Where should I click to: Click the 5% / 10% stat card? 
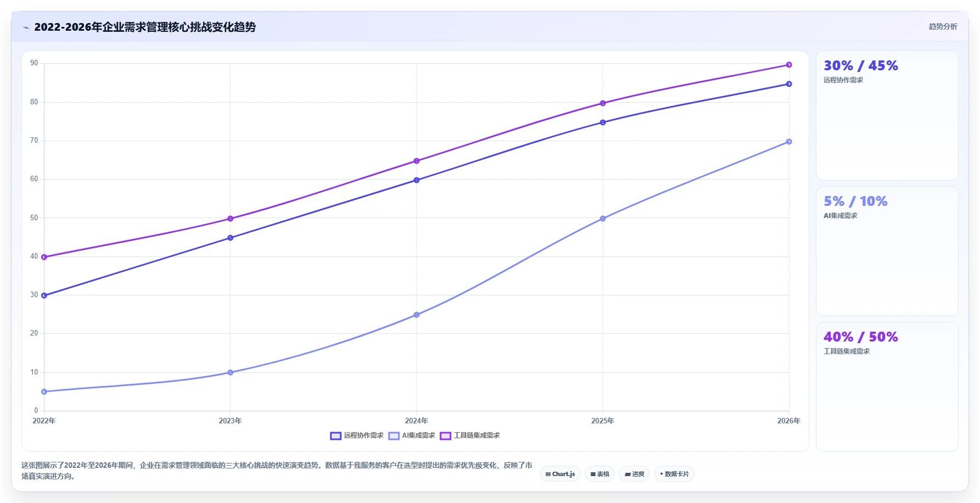coord(887,251)
